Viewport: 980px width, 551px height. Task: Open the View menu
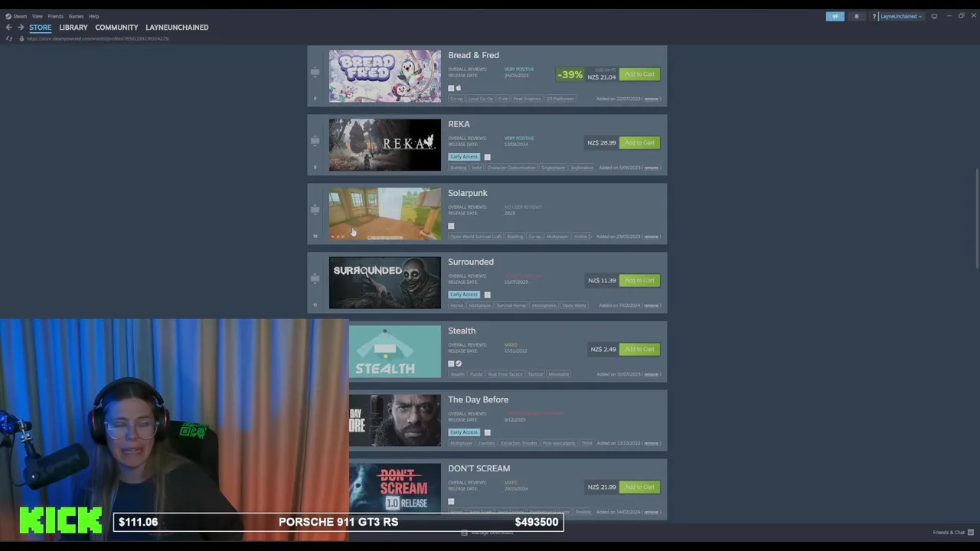click(37, 16)
